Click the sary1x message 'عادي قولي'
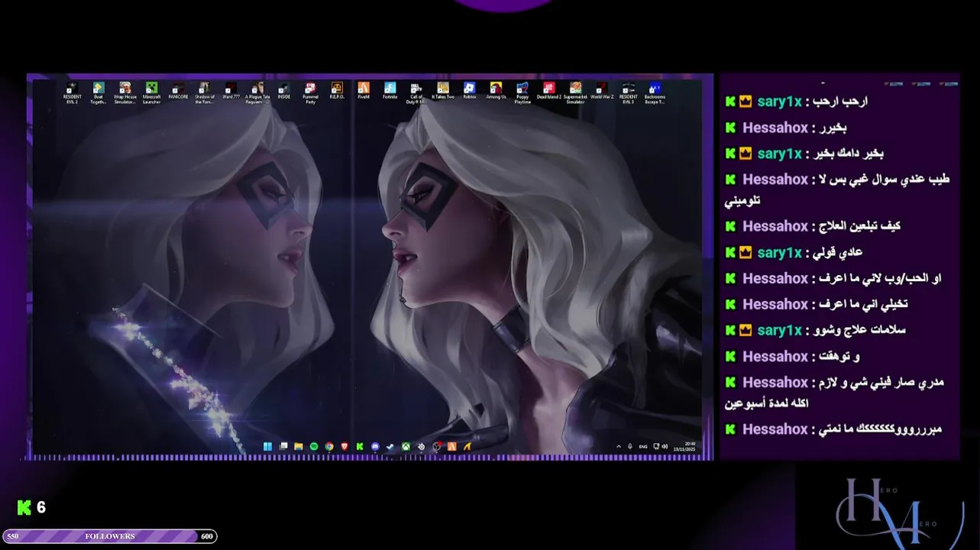The height and width of the screenshot is (550, 980). 837,252
